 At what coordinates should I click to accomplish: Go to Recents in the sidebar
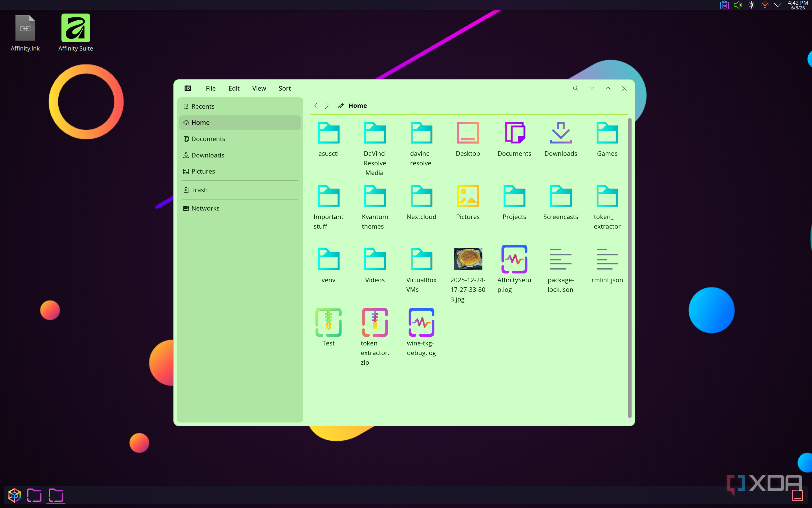(240, 106)
